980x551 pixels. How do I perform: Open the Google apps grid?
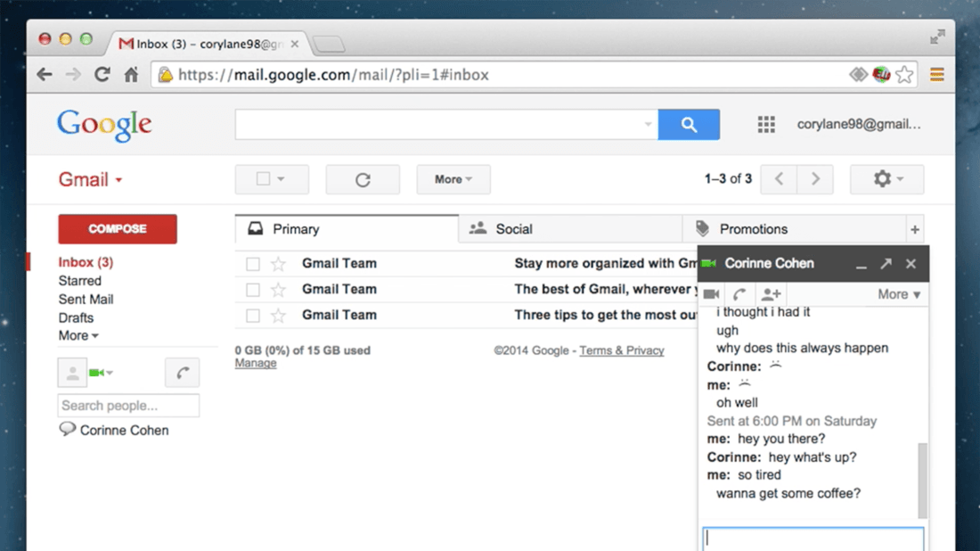(x=766, y=125)
